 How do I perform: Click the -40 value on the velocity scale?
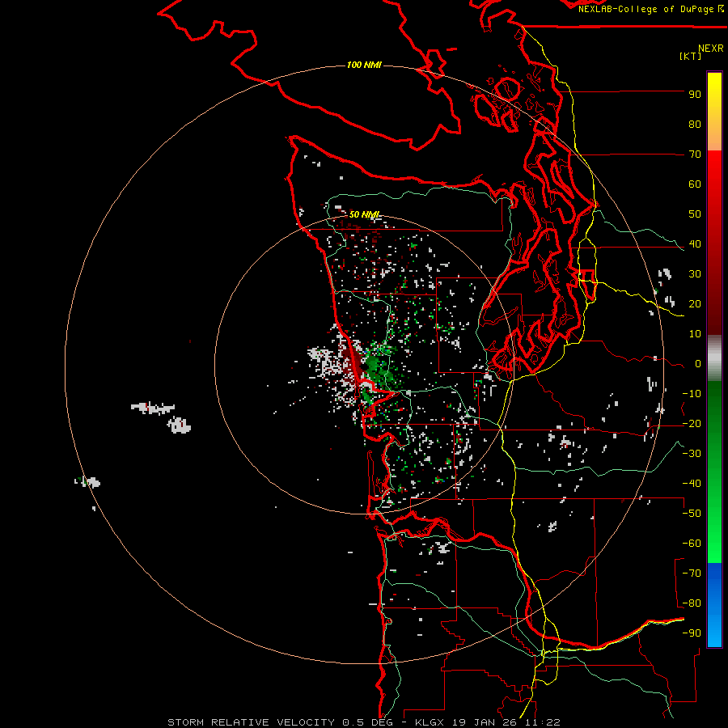[692, 484]
